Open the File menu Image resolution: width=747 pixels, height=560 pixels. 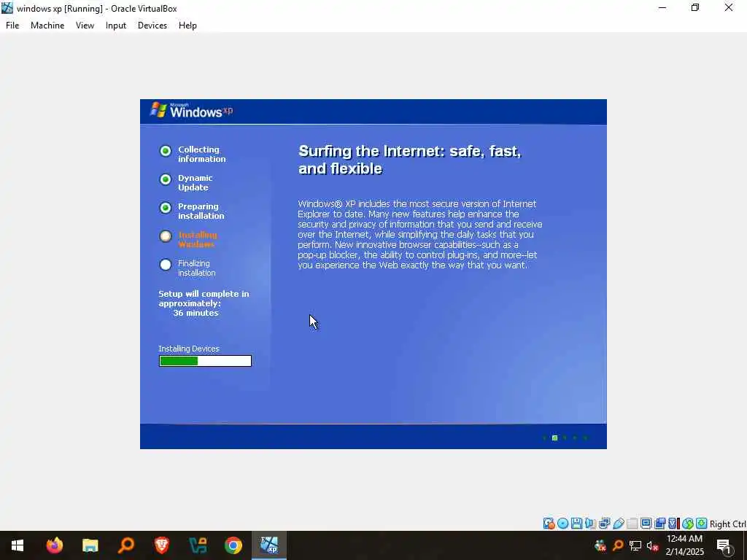coord(12,26)
